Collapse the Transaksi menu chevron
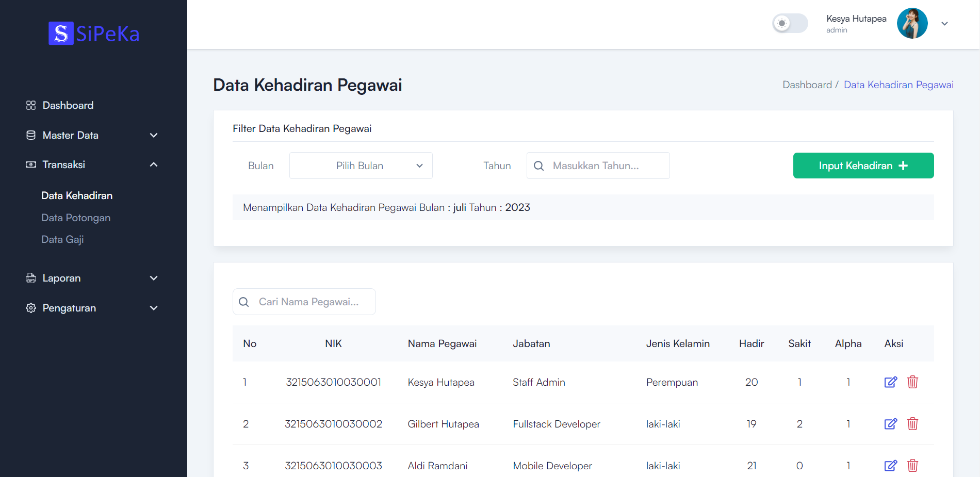Image resolution: width=980 pixels, height=477 pixels. pos(153,164)
